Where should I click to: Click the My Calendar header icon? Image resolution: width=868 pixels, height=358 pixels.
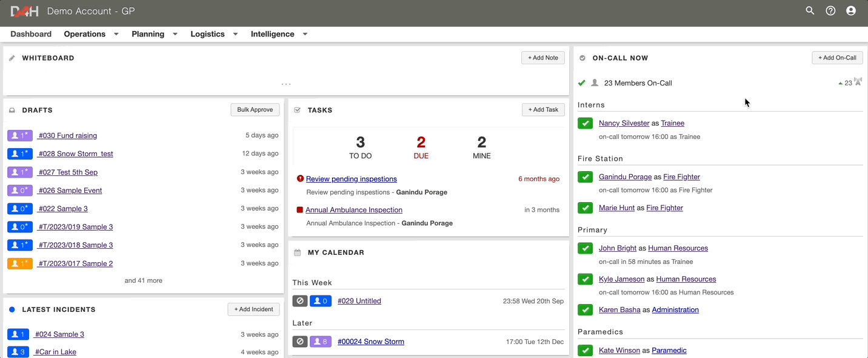[297, 252]
